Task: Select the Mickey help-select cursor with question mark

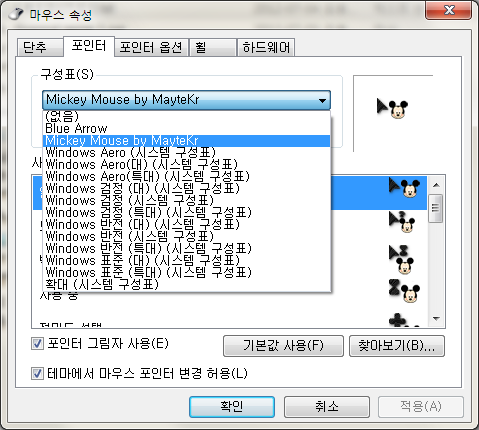Action: 402,222
